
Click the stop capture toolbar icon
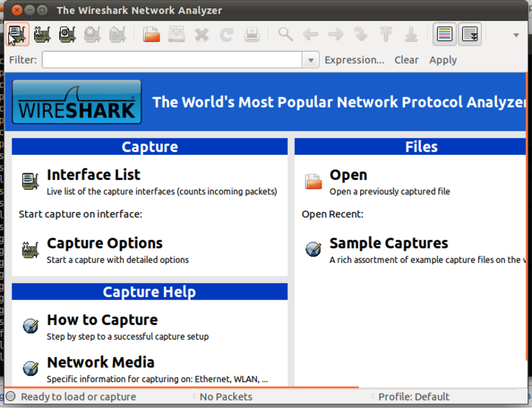tap(93, 34)
